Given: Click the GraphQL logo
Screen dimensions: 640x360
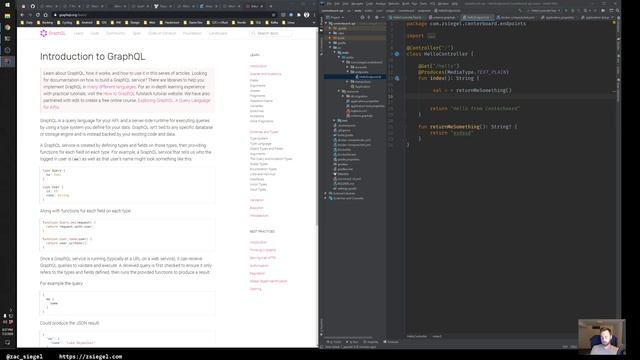Looking at the screenshot, I should pos(53,33).
